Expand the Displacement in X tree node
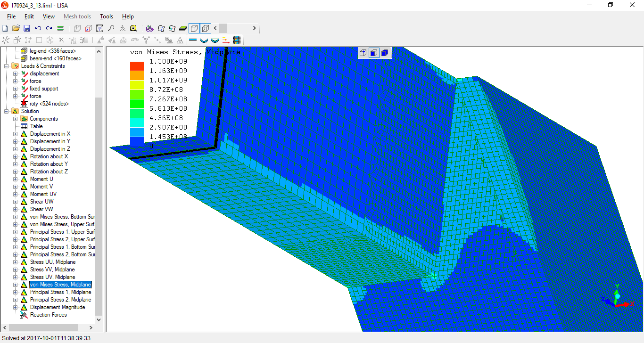 tap(16, 134)
